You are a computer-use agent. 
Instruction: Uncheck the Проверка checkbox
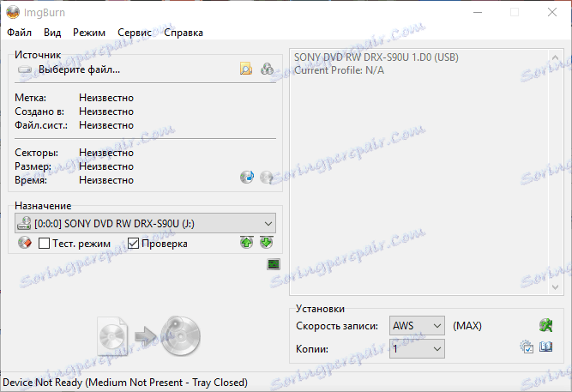click(133, 243)
